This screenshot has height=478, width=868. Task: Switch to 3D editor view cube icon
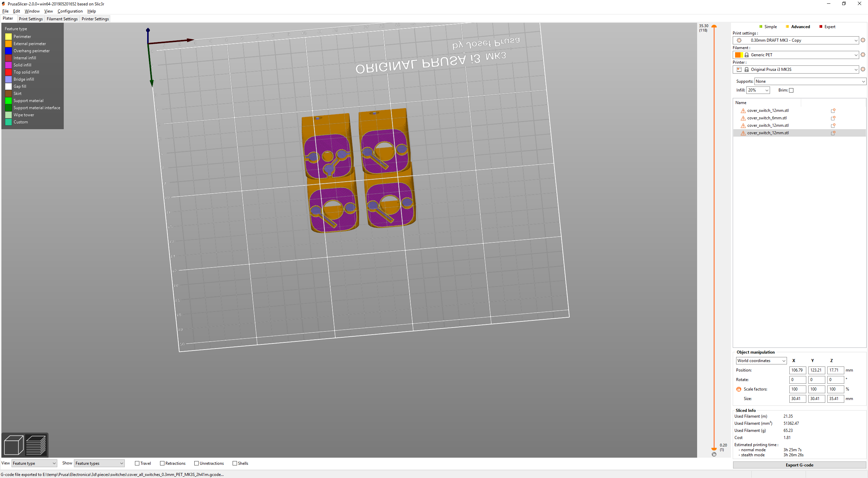[x=14, y=445]
